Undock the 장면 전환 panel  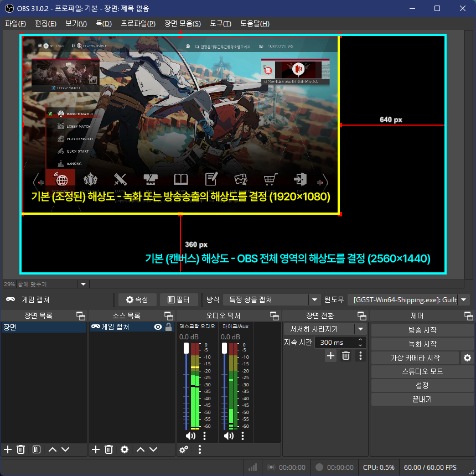coord(362,315)
